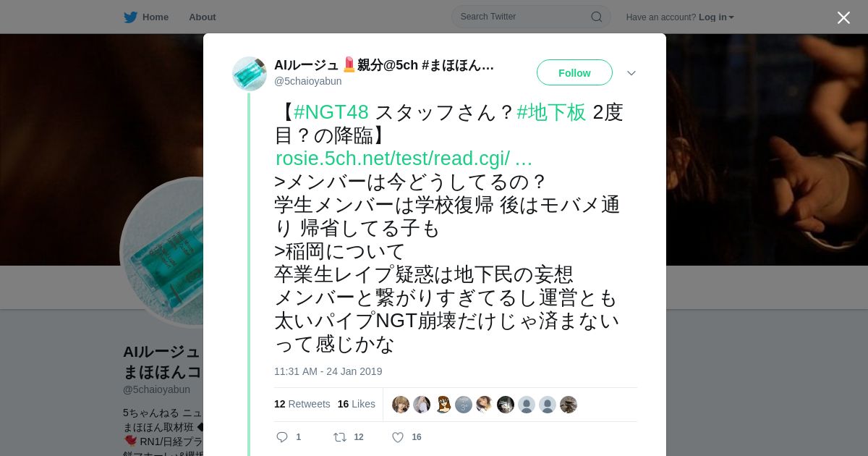
Task: Click the Twitter bird Home icon
Action: [x=130, y=17]
